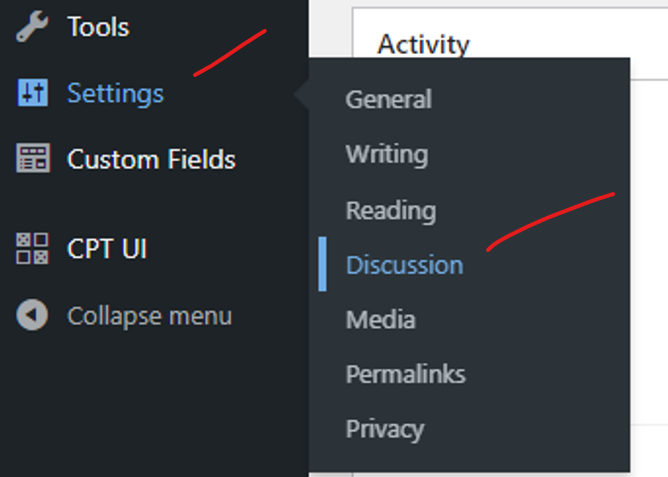Select General in Settings submenu

click(389, 100)
